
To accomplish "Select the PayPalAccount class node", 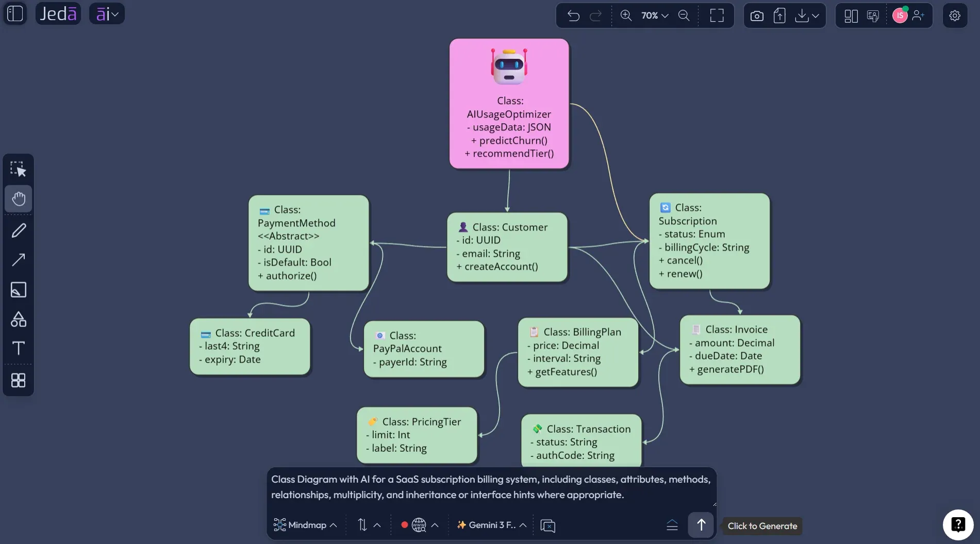I will click(424, 349).
